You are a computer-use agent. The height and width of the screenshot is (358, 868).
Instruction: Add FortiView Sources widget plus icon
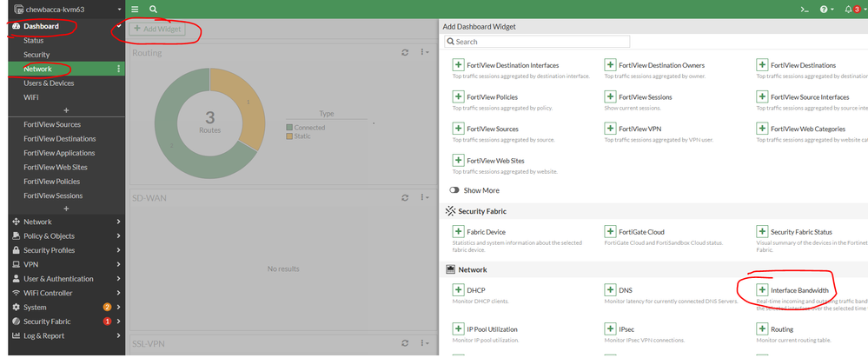pos(458,129)
